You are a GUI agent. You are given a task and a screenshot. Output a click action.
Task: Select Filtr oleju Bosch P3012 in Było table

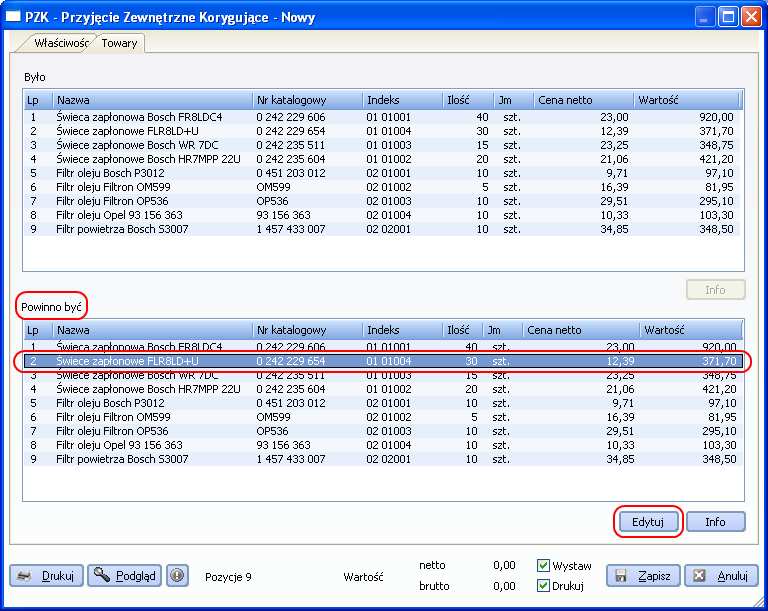382,173
